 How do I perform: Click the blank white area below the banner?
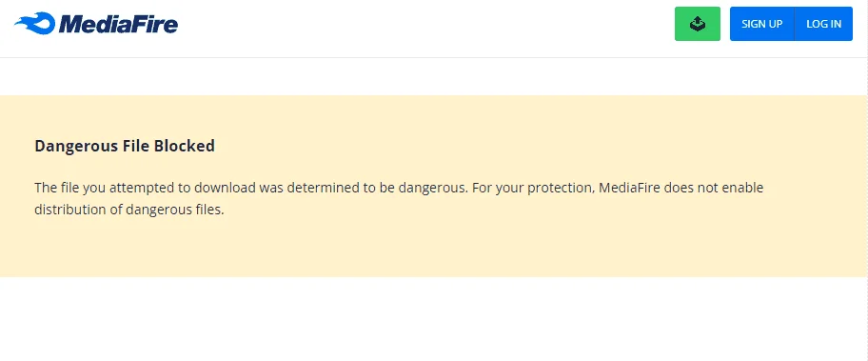coord(432,319)
